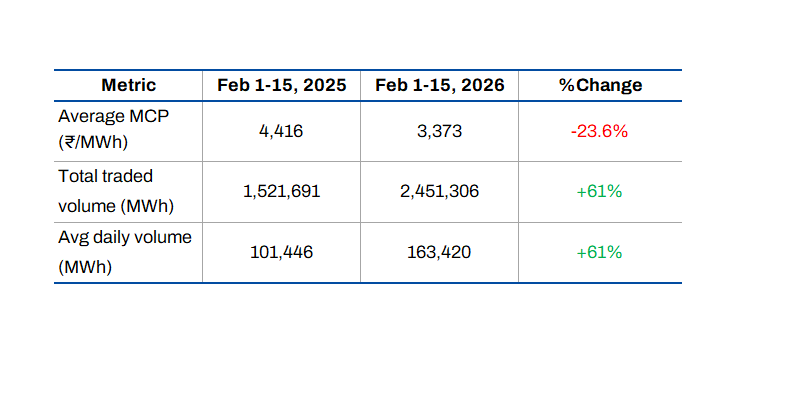
Task: Select the Feb 1-15, 2026 column header
Action: [440, 86]
